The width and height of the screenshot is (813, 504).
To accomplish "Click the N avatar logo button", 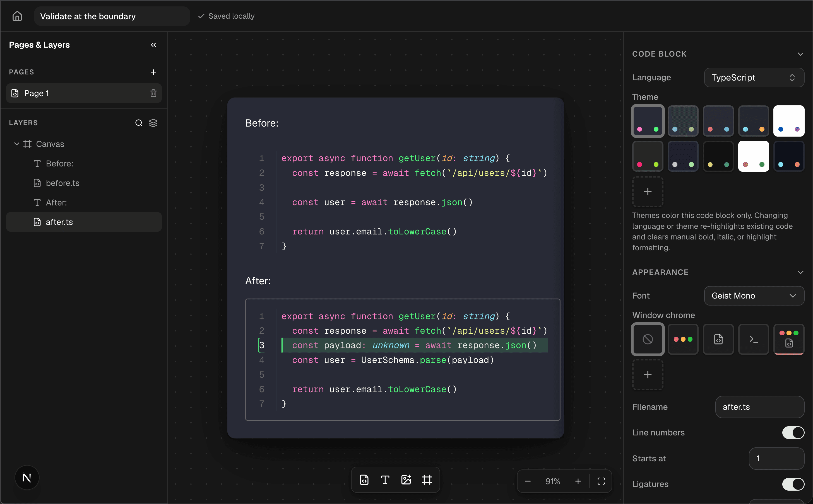I will [x=27, y=477].
